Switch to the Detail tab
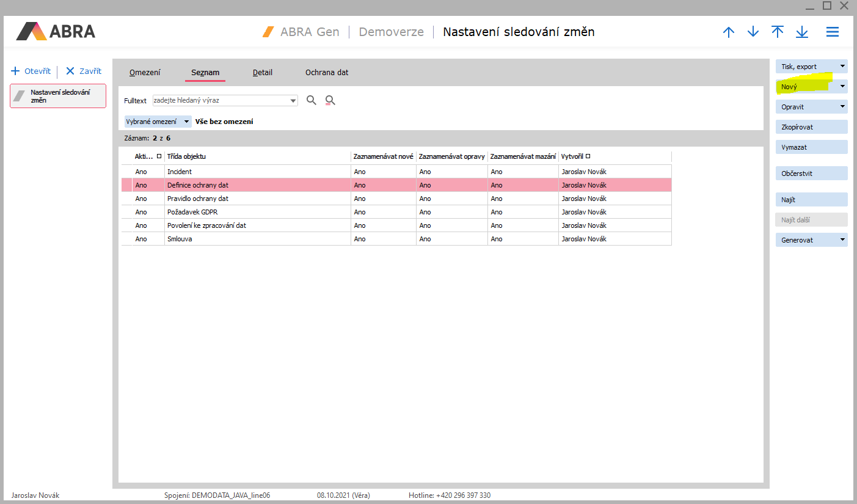This screenshot has width=857, height=504. pyautogui.click(x=263, y=73)
